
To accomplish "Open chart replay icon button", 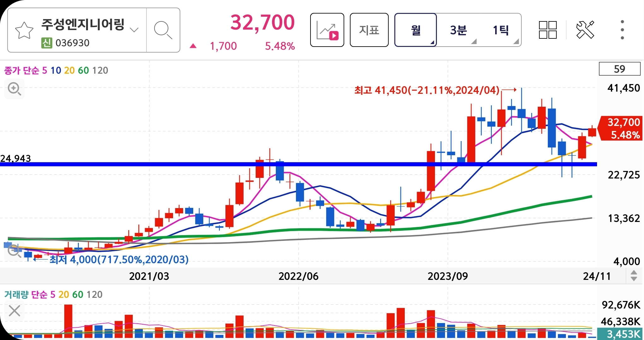I will 327,30.
